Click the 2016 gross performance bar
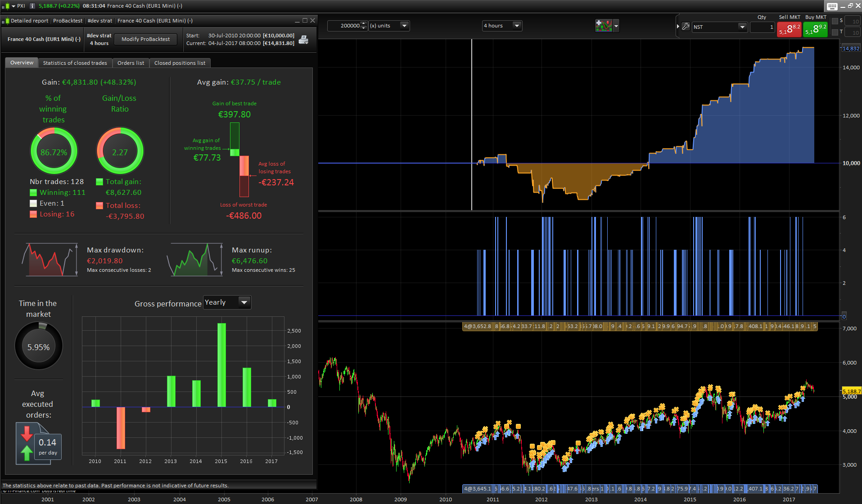Viewport: 862px width, 504px height. [x=247, y=387]
